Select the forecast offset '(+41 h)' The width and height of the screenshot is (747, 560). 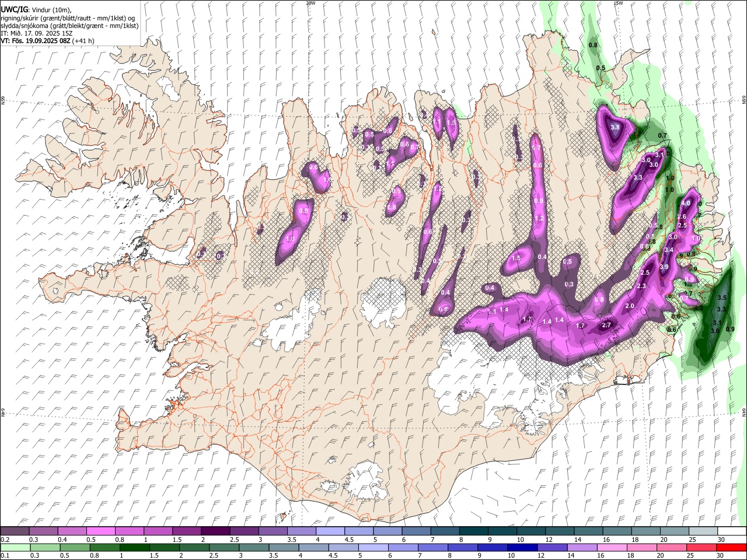(83, 41)
